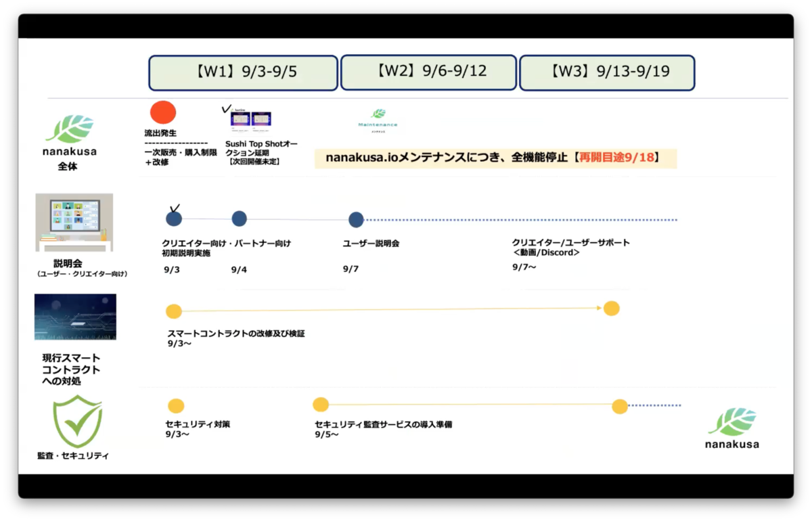Viewport: 812px width, 521px height.
Task: Click the スマートコントラクトの改修及び検証 label
Action: click(236, 333)
